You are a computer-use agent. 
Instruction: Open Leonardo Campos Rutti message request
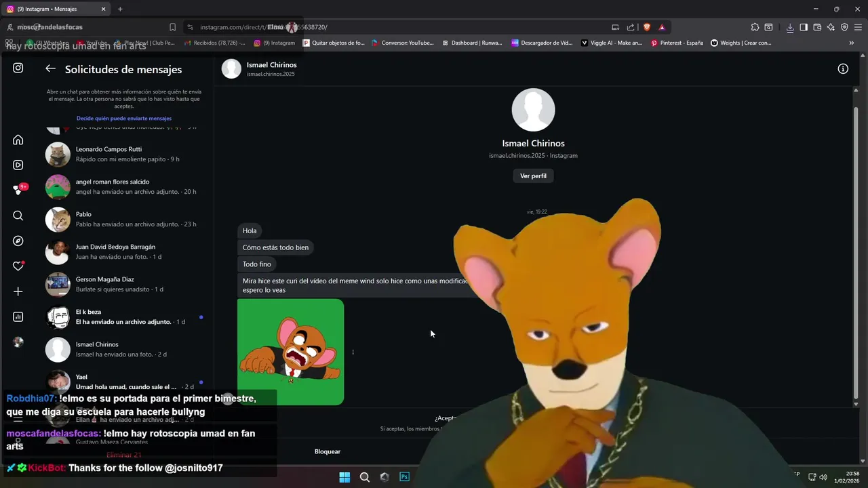coord(125,154)
